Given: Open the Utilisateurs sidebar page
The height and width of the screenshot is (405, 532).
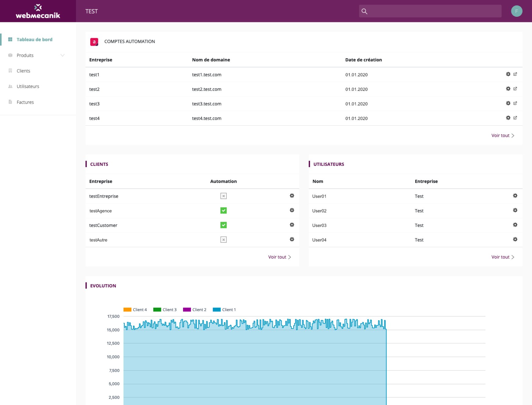Looking at the screenshot, I should (28, 86).
